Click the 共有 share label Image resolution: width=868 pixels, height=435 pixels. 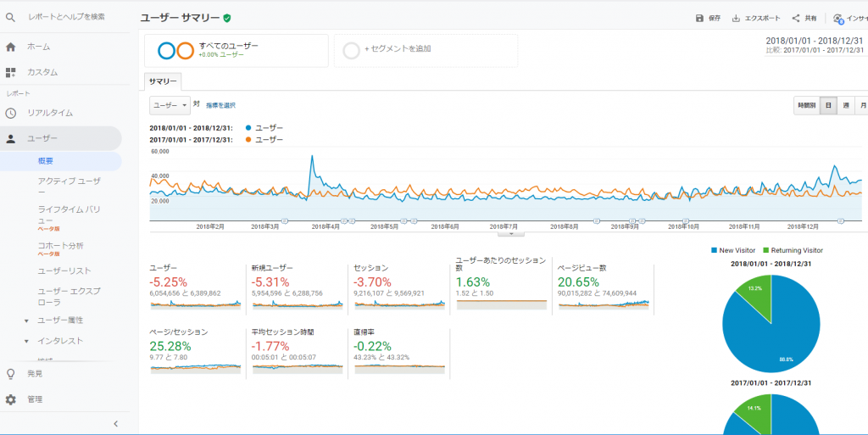point(810,19)
